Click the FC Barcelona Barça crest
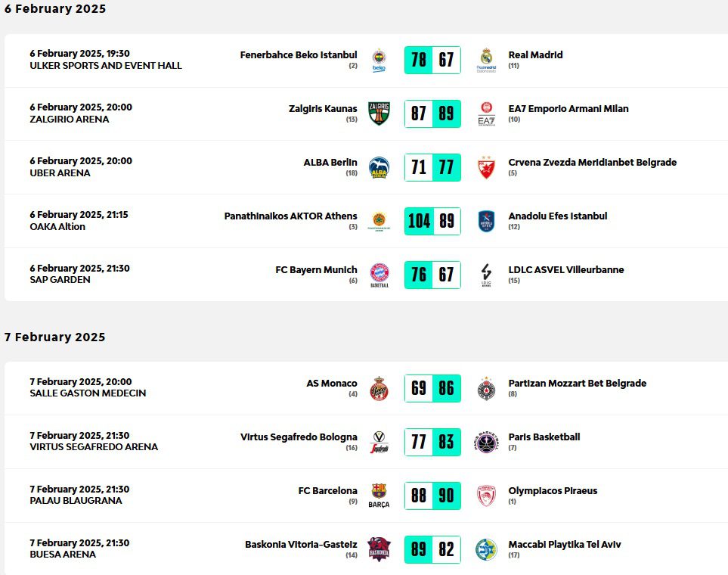 tap(379, 496)
